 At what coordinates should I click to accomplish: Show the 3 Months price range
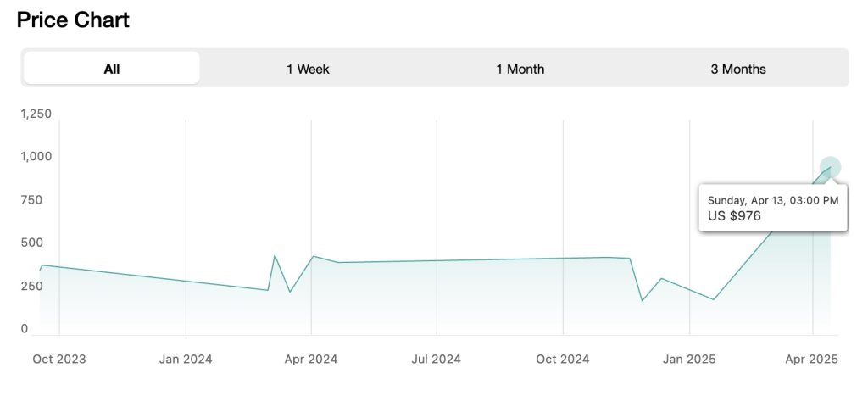[737, 69]
